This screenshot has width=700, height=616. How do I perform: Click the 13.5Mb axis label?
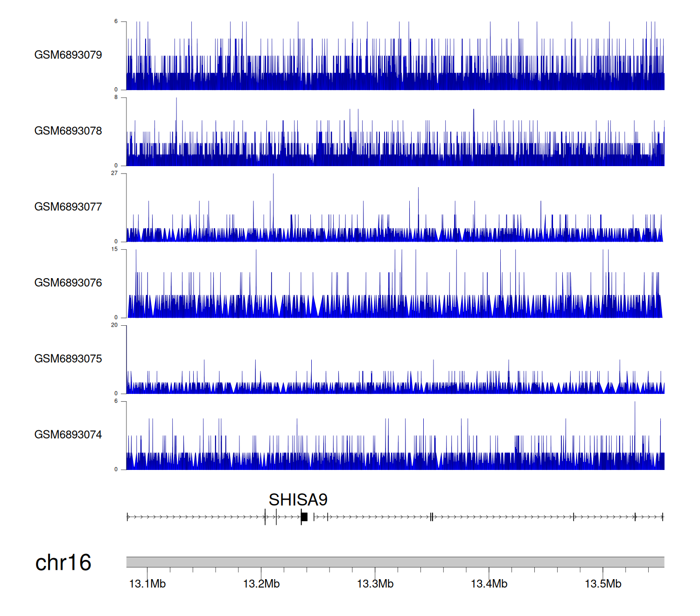pyautogui.click(x=603, y=584)
